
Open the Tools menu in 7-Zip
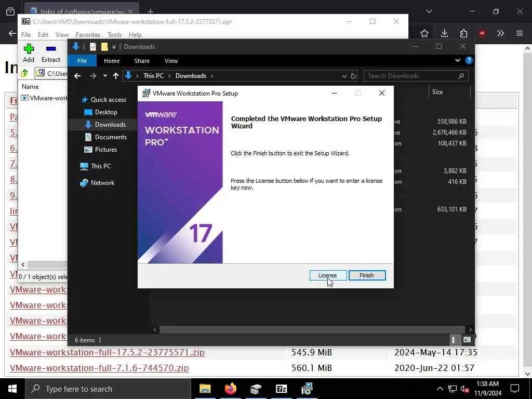pyautogui.click(x=114, y=35)
